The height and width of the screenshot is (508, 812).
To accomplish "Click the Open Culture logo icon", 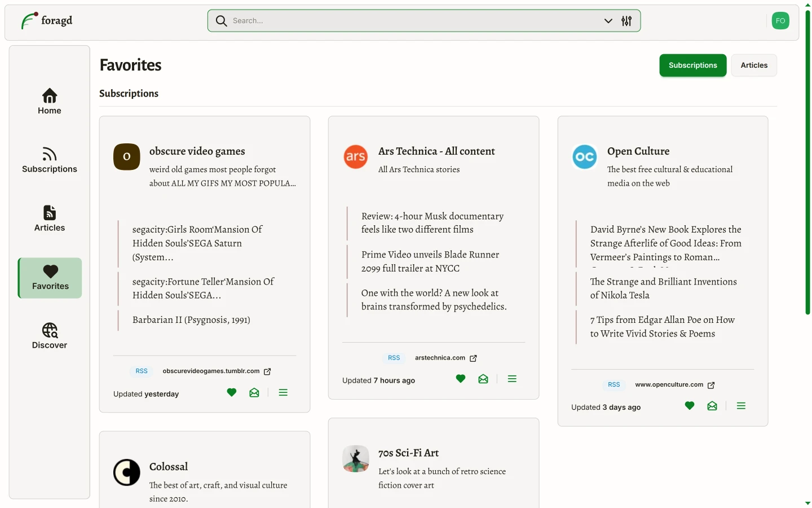I will (585, 157).
